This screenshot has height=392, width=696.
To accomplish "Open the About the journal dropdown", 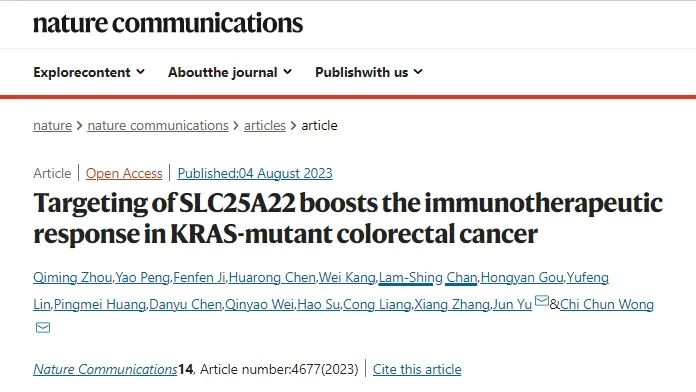I will (229, 72).
